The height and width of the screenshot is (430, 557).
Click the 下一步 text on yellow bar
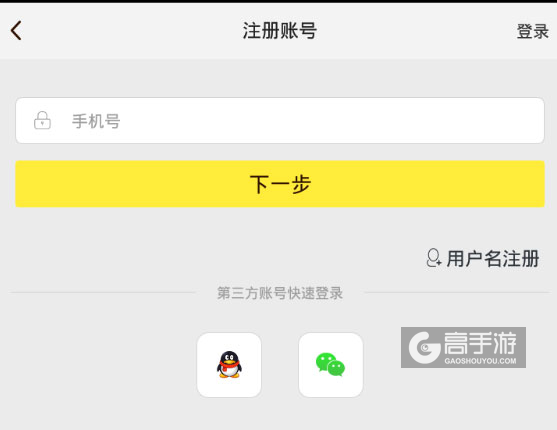280,184
